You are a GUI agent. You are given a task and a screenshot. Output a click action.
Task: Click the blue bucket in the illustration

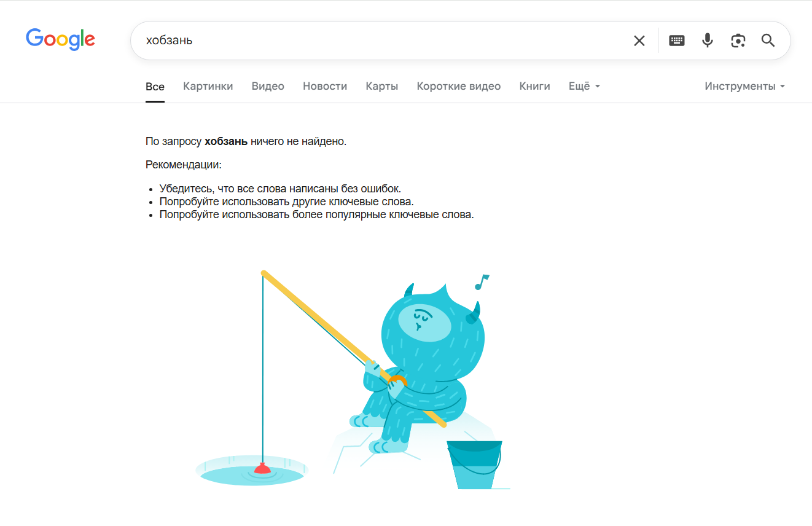(x=474, y=465)
